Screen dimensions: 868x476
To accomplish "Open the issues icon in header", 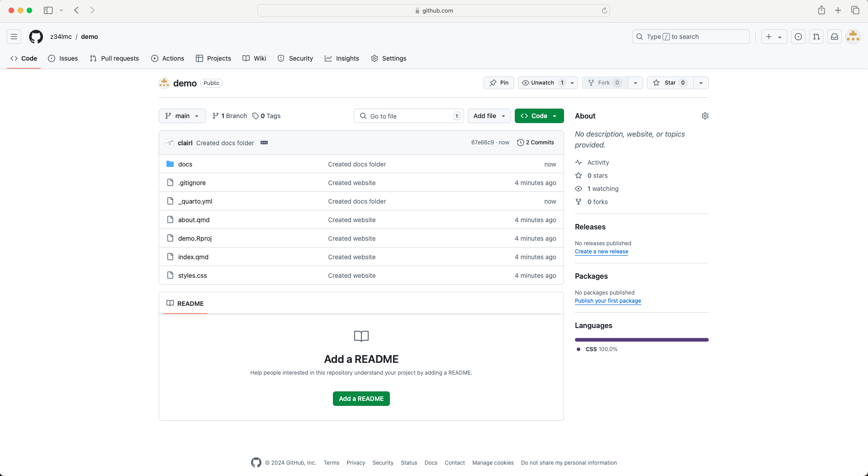I will [798, 37].
